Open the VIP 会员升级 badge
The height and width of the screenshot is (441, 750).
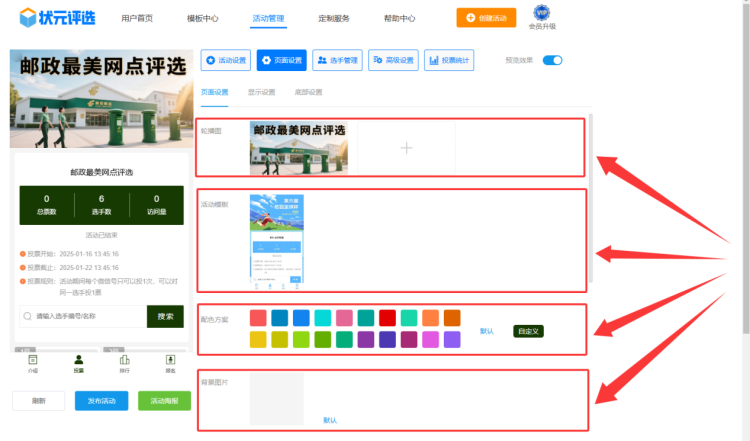point(541,18)
